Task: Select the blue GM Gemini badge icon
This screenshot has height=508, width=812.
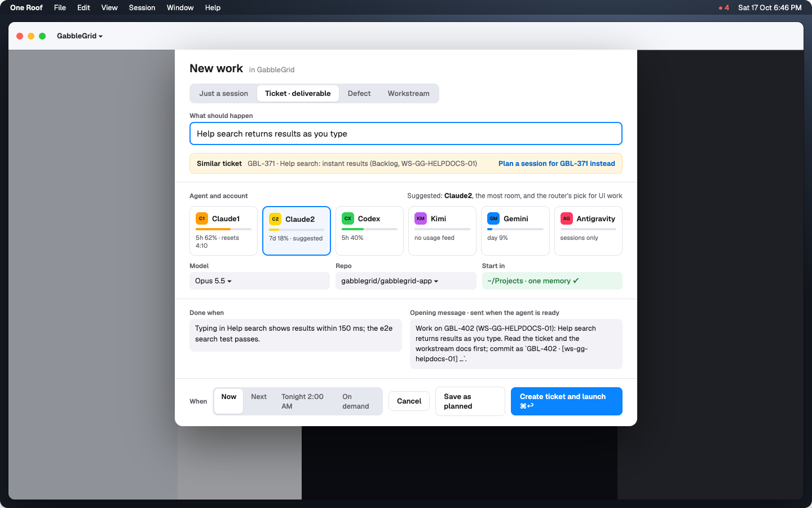Action: pos(493,218)
